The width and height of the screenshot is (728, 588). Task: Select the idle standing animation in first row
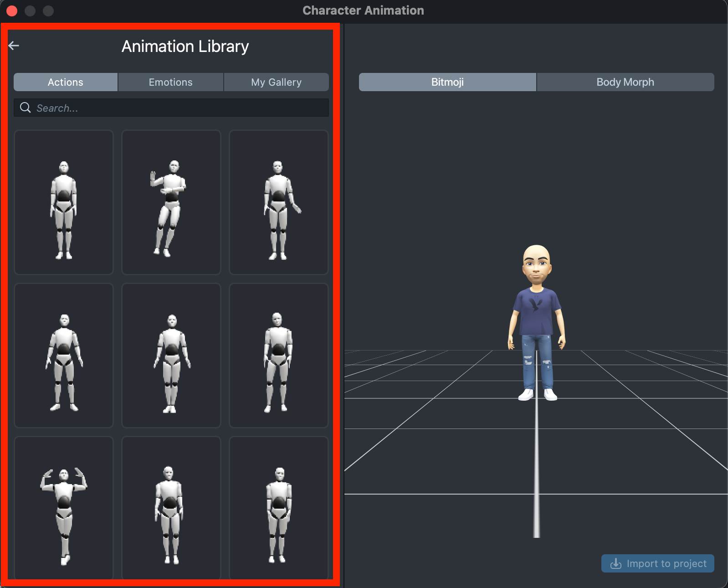(64, 202)
